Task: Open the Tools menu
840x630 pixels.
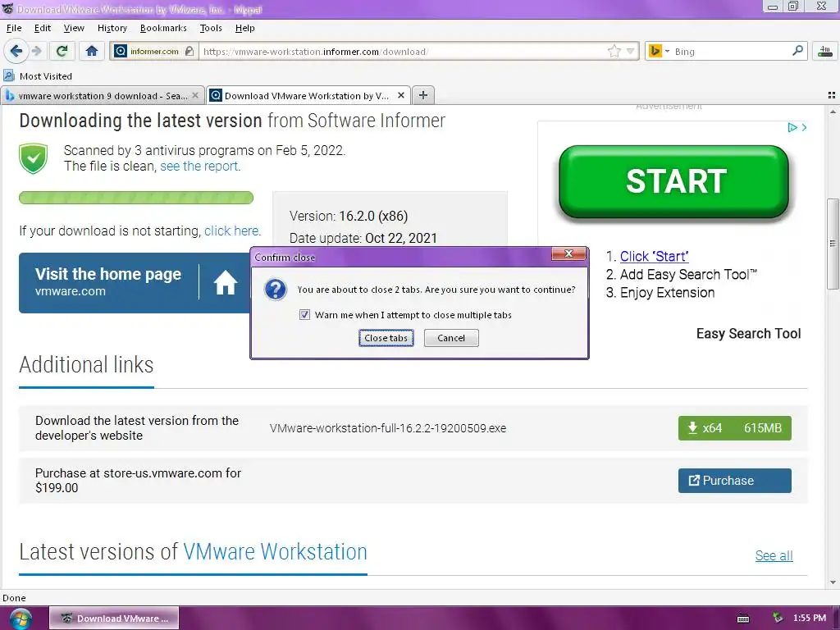Action: (x=211, y=28)
